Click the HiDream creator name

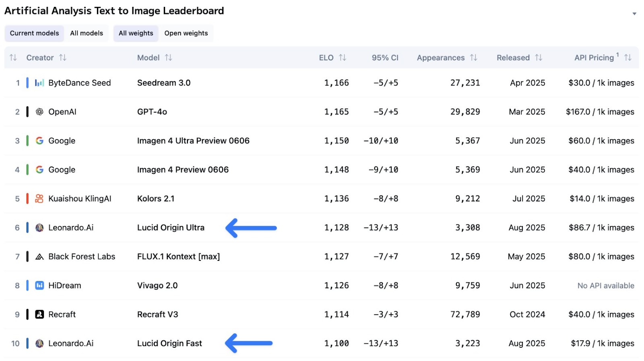coord(65,285)
